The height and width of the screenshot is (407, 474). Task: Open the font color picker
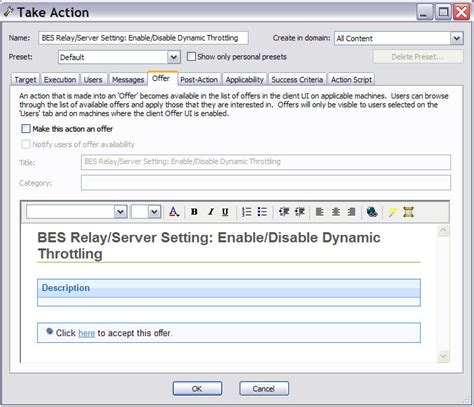[x=174, y=212]
